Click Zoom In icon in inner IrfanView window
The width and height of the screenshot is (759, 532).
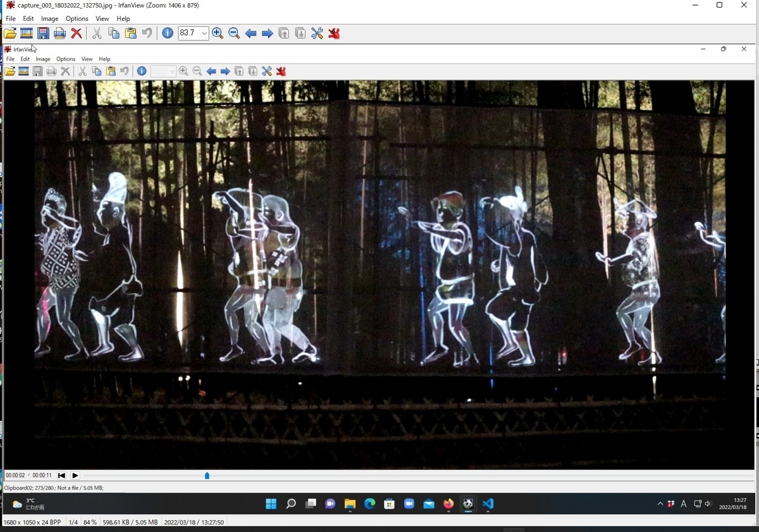pyautogui.click(x=183, y=71)
